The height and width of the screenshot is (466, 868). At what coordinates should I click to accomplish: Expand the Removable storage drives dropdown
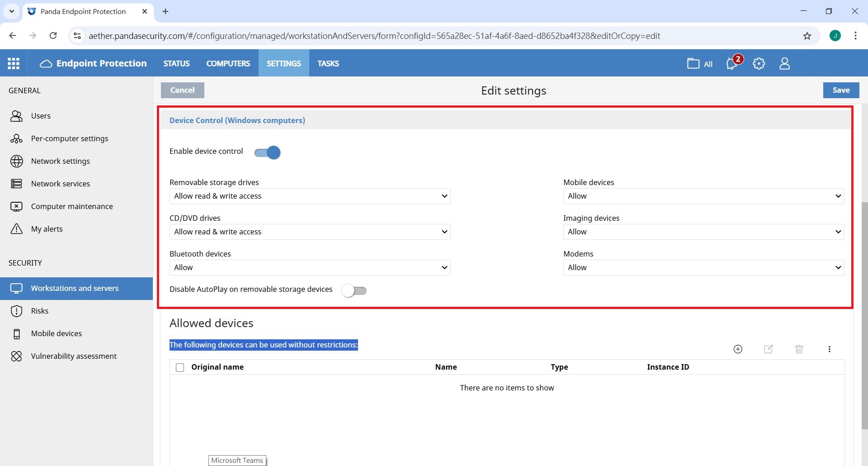[x=310, y=196]
